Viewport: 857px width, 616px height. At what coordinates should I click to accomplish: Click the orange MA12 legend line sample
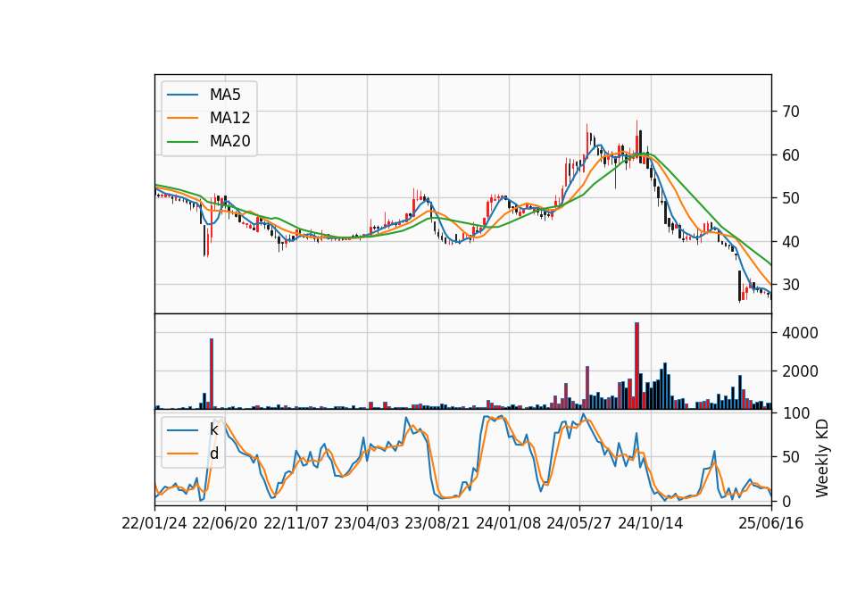[182, 118]
